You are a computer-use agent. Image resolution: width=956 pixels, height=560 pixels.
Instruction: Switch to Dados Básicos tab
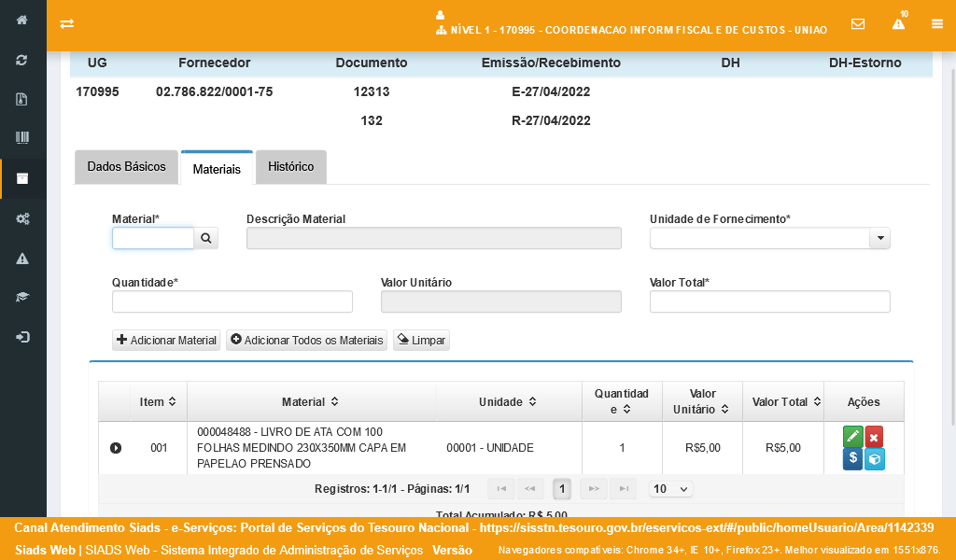(x=126, y=167)
